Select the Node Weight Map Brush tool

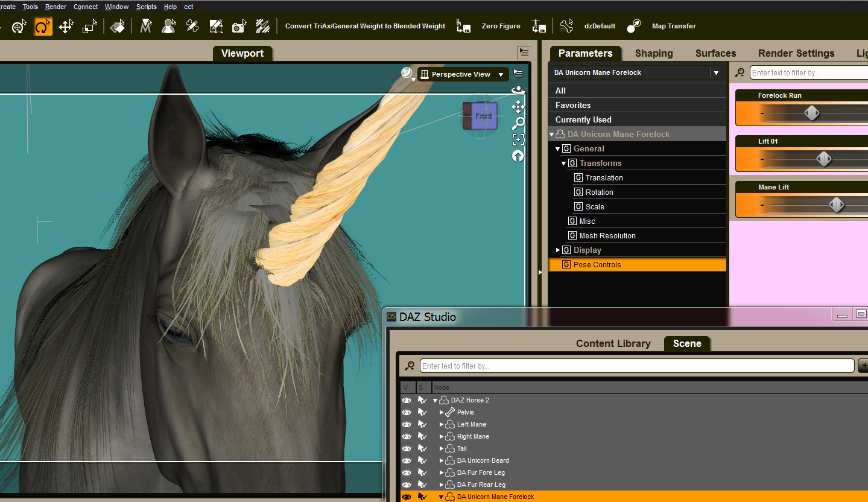tap(262, 27)
